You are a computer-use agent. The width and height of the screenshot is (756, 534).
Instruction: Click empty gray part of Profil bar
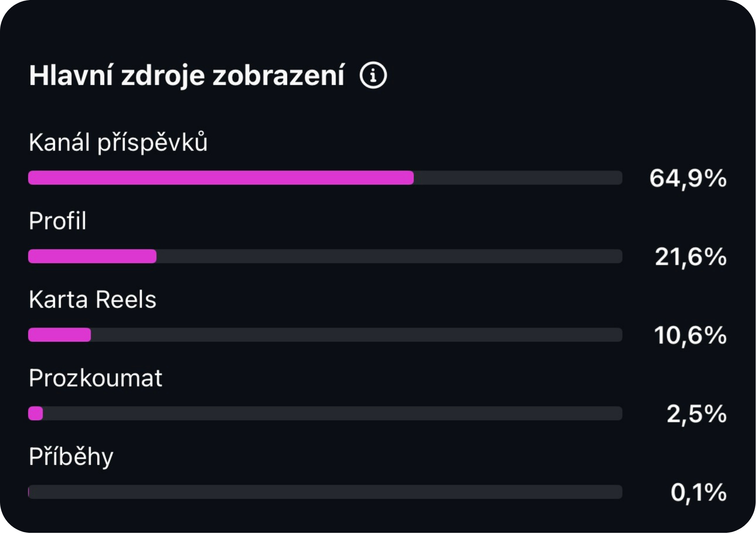[x=389, y=256]
